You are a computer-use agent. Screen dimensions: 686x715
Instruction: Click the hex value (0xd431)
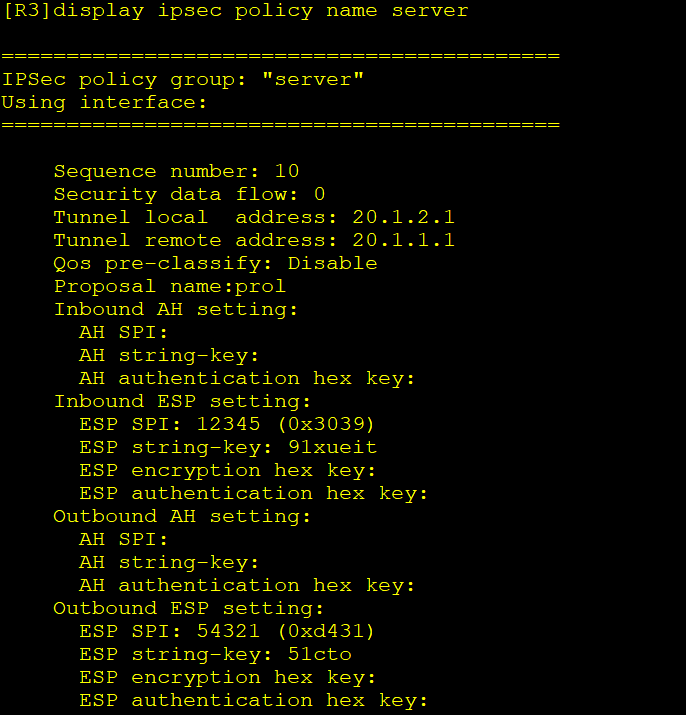click(326, 632)
